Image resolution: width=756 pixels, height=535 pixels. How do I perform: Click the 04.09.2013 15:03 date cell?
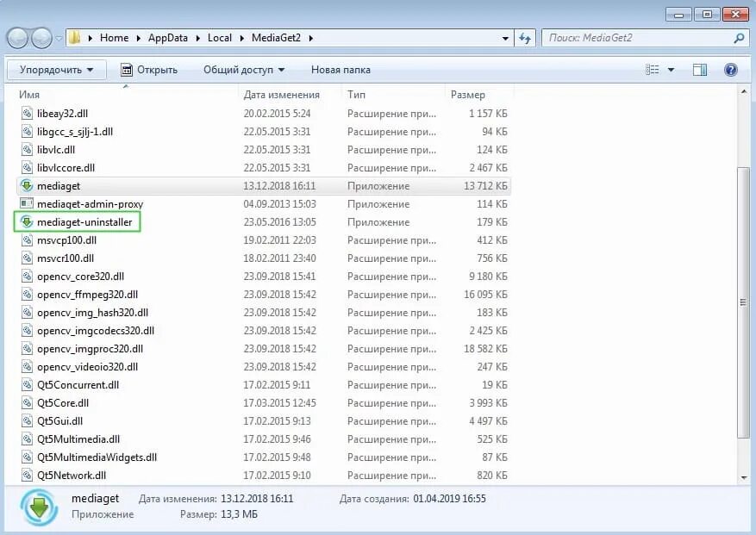tap(279, 204)
